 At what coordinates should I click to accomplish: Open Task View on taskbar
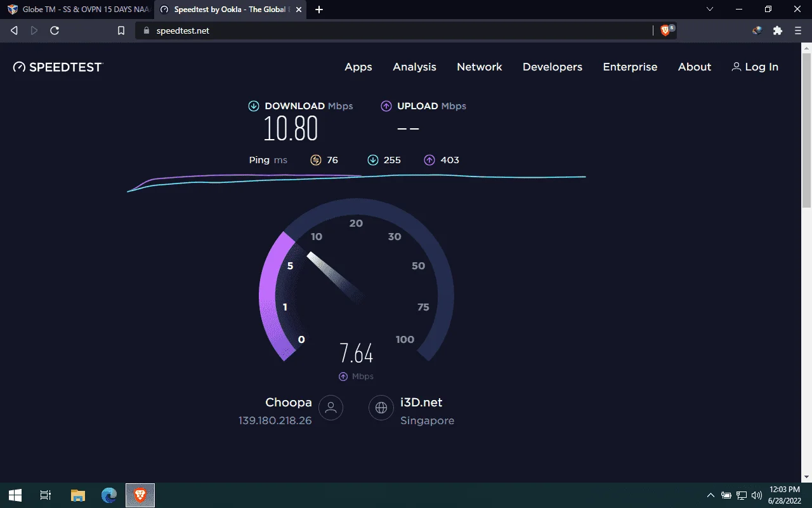pyautogui.click(x=46, y=495)
